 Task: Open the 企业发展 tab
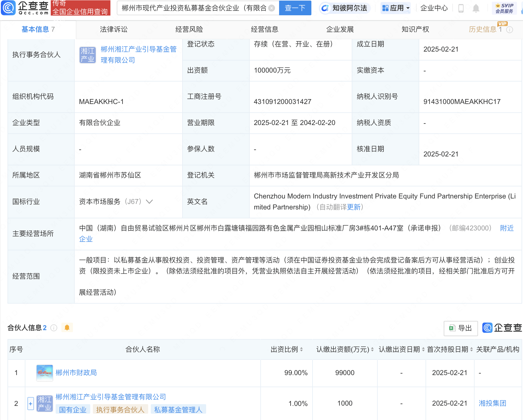pos(340,29)
